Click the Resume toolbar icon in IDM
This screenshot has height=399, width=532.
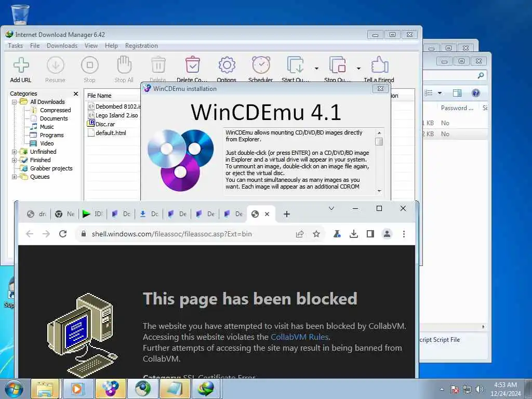click(55, 65)
